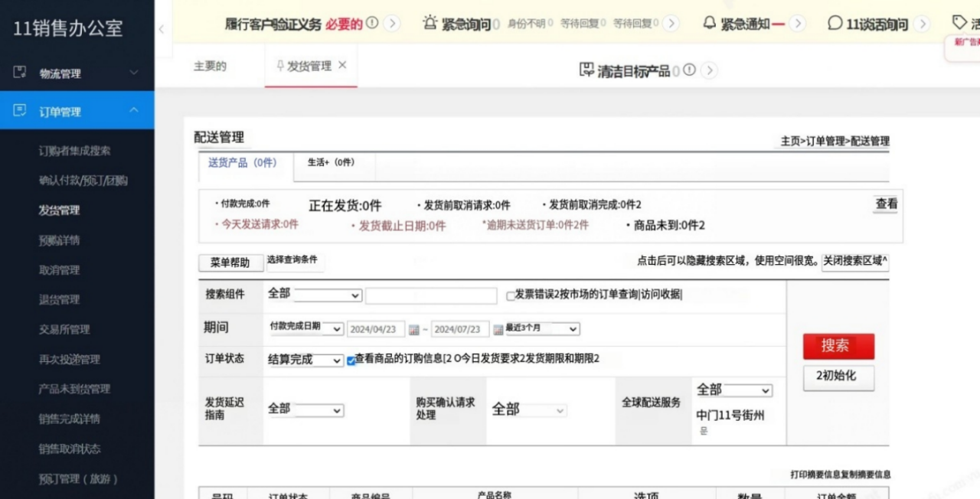Viewport: 980px width, 499px height.
Task: Enable the 发票错误 order query checkbox
Action: [x=511, y=296]
